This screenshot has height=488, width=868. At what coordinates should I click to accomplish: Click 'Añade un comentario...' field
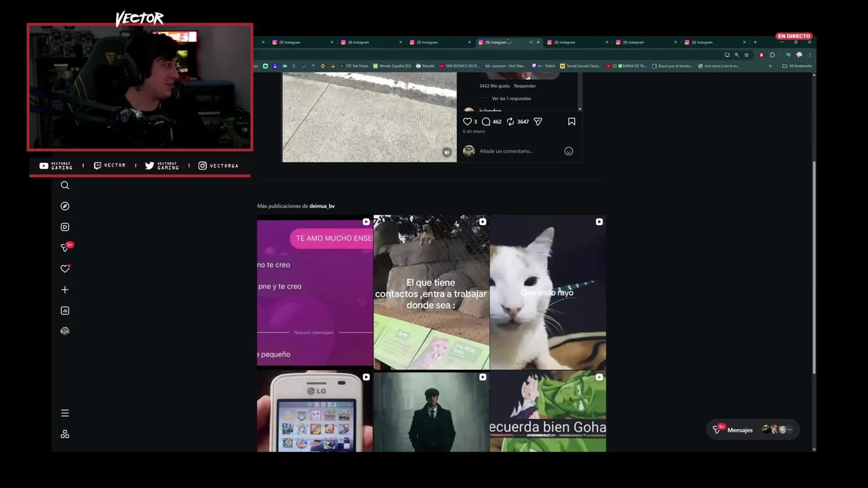pos(506,151)
